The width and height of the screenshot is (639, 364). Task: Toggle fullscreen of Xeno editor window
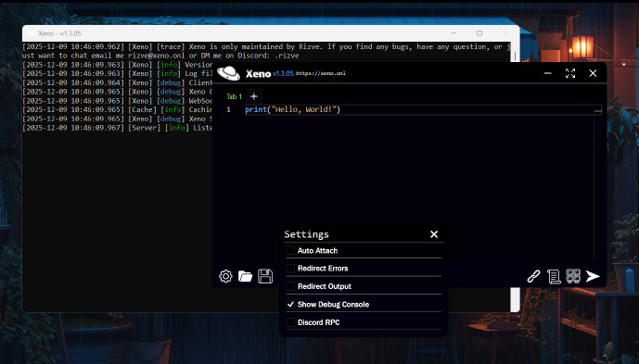click(x=570, y=73)
